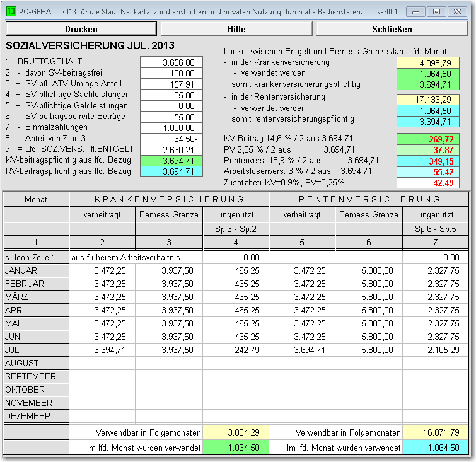
Task: Click cyan RV-beitragspflichtig value 3.694,71
Action: pyautogui.click(x=171, y=171)
